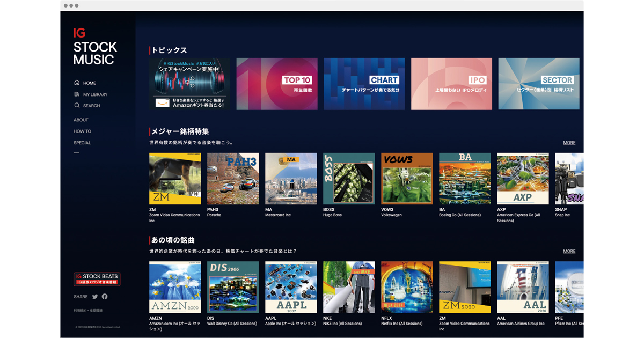The height and width of the screenshot is (338, 644).
Task: Select the AMZN 2000 album cover
Action: pyautogui.click(x=175, y=287)
